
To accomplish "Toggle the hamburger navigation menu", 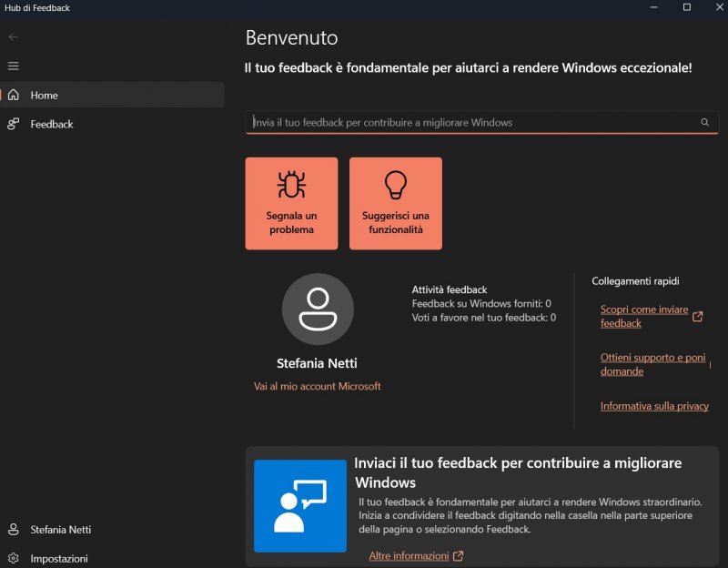I will [13, 66].
